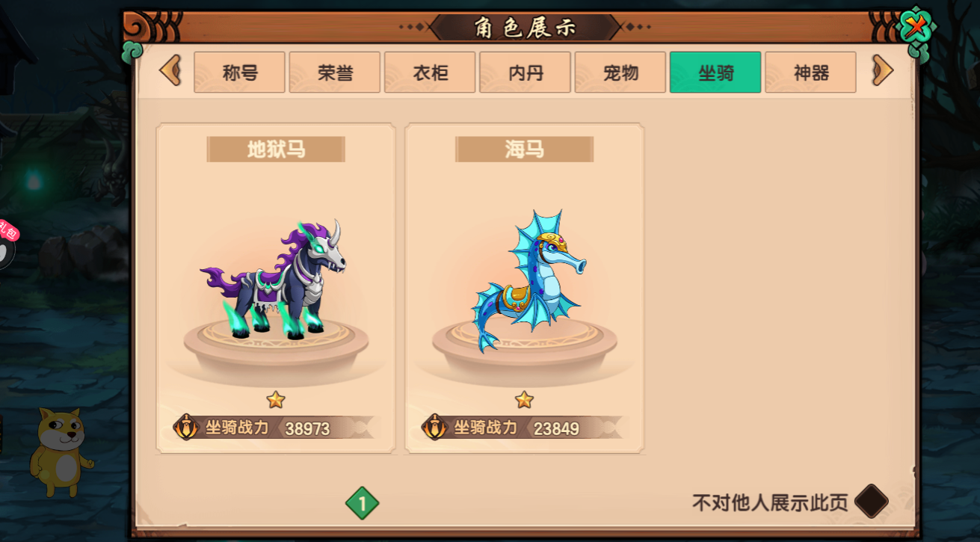Click the 坐骑战力 emblem icon on 地狱马 card
The width and height of the screenshot is (980, 542).
tap(185, 428)
